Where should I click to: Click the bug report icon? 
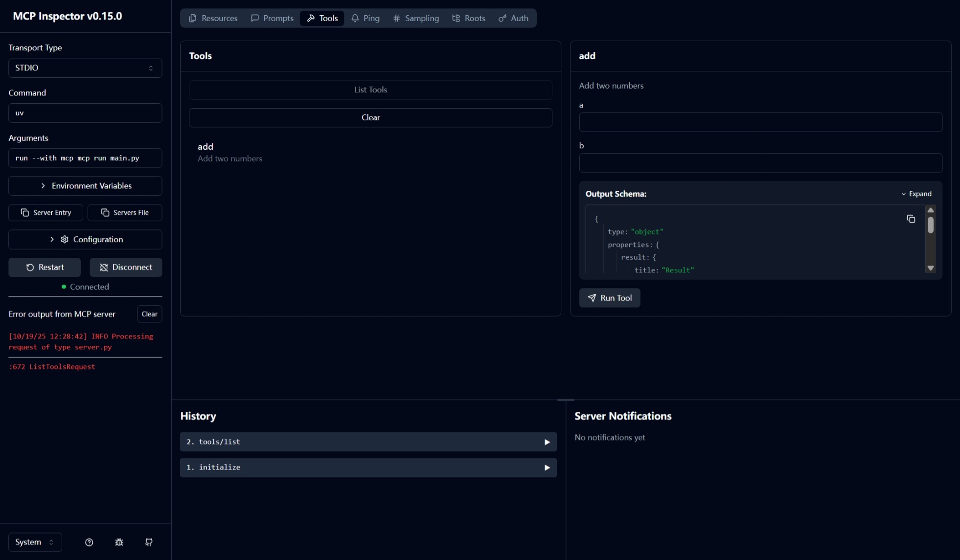point(119,542)
